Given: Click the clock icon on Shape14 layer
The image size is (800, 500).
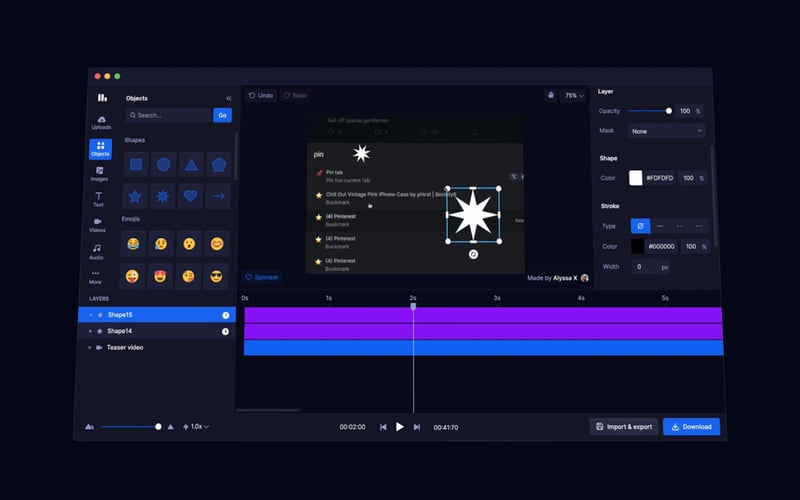Looking at the screenshot, I should (x=225, y=332).
